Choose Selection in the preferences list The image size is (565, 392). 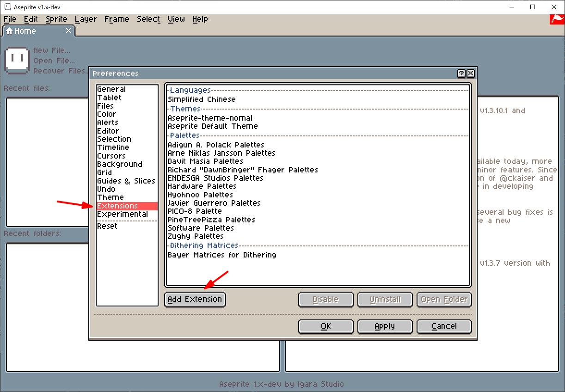tap(127, 139)
